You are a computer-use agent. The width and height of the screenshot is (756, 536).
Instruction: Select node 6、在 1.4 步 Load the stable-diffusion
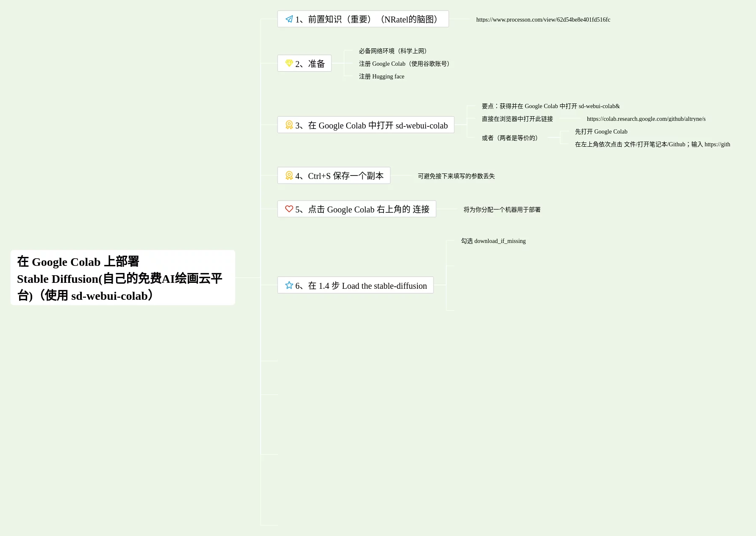(x=356, y=285)
